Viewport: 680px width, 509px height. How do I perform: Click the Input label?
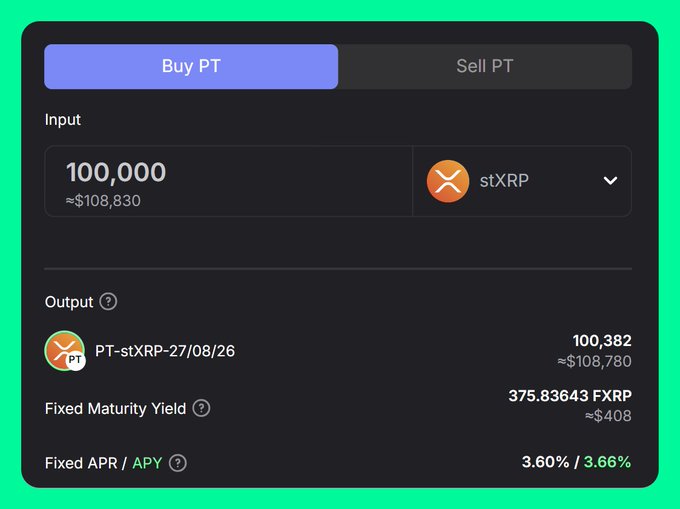coord(63,120)
